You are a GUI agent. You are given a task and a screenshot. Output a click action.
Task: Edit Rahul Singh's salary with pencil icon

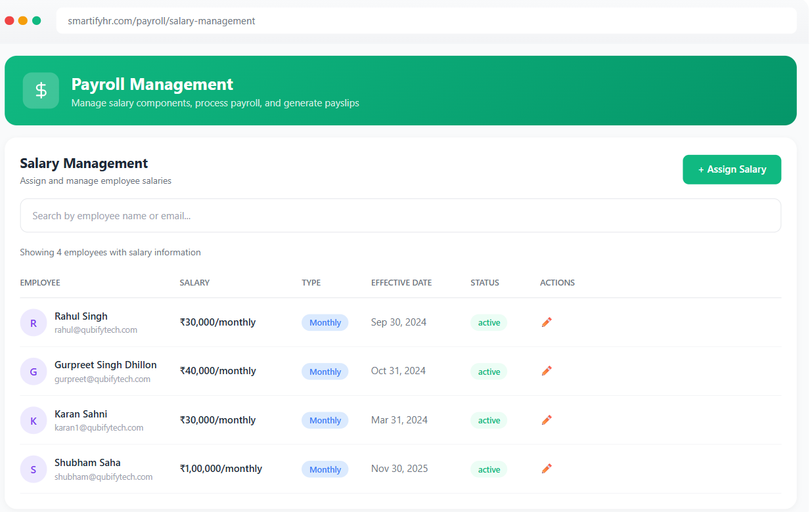pyautogui.click(x=547, y=322)
